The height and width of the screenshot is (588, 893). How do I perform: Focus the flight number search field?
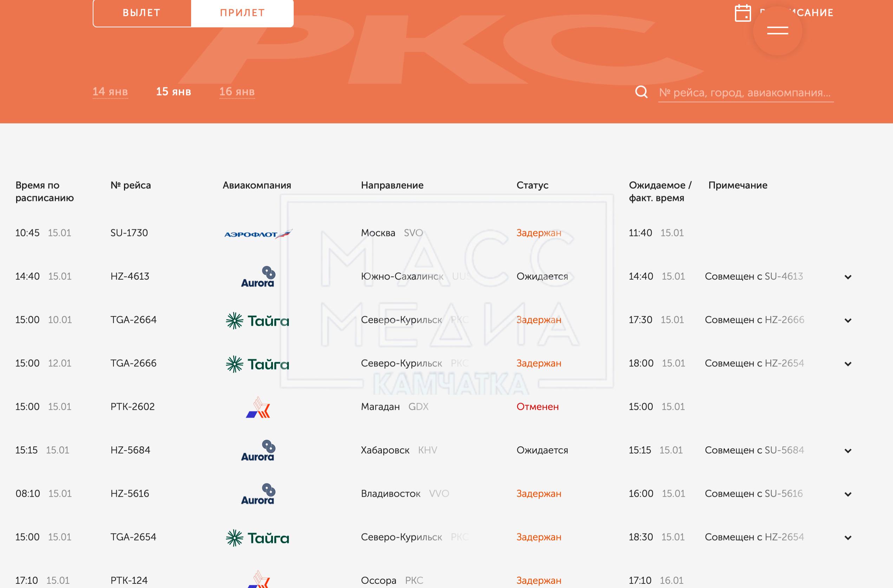point(745,92)
